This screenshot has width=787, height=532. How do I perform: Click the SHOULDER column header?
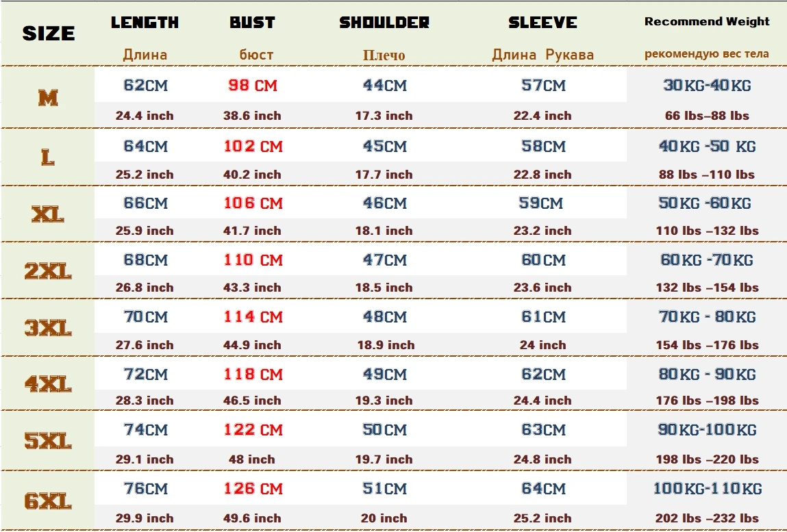(384, 23)
